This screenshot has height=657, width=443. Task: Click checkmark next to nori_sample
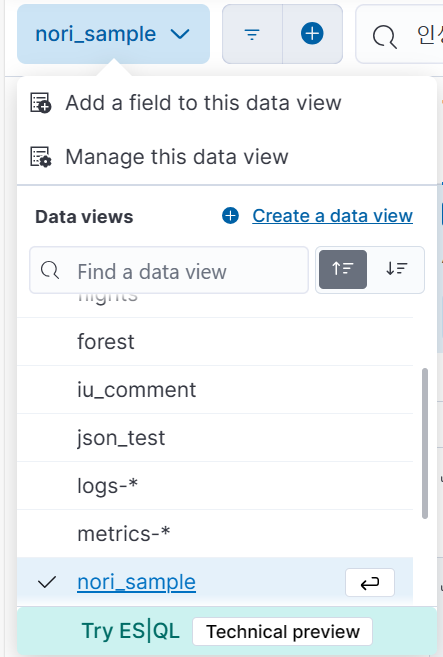(x=47, y=582)
